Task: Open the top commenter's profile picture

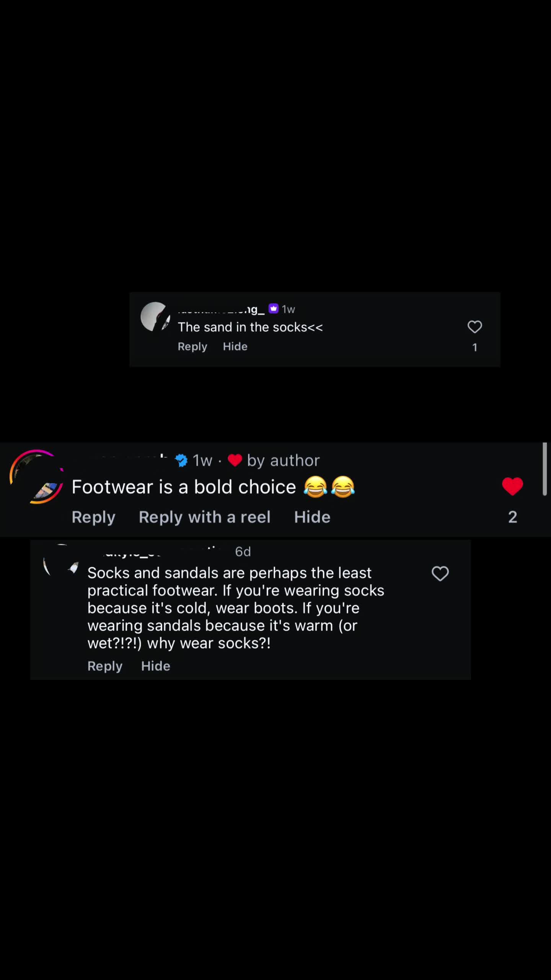Action: click(x=155, y=317)
